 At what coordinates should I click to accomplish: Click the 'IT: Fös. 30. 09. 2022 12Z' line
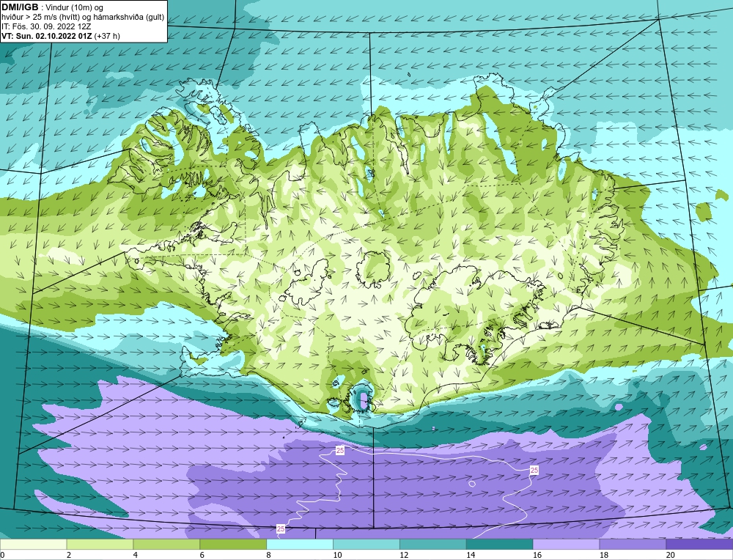(x=46, y=26)
